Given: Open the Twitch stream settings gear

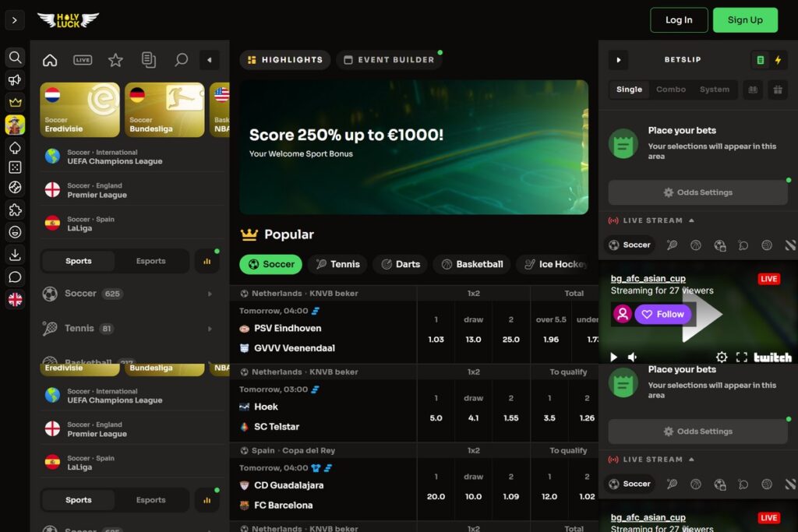Looking at the screenshot, I should 722,357.
